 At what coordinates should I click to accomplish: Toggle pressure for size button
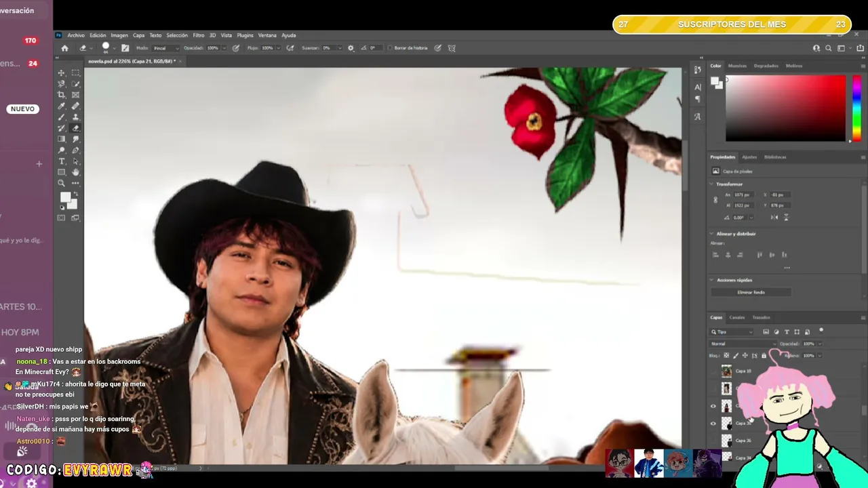[x=438, y=48]
